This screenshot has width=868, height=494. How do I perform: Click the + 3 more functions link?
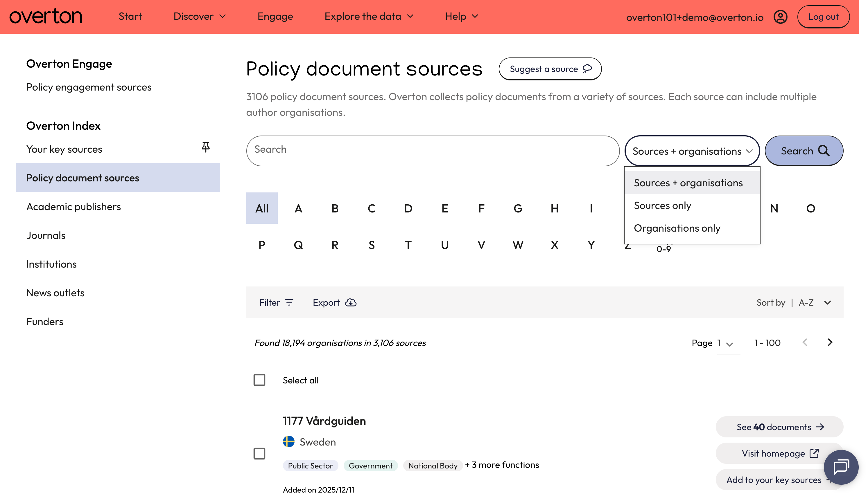point(502,465)
